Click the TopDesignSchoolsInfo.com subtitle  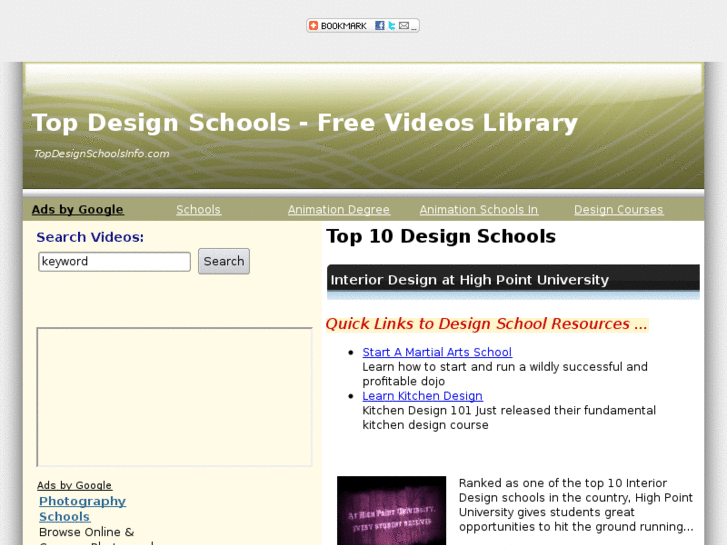tap(102, 154)
